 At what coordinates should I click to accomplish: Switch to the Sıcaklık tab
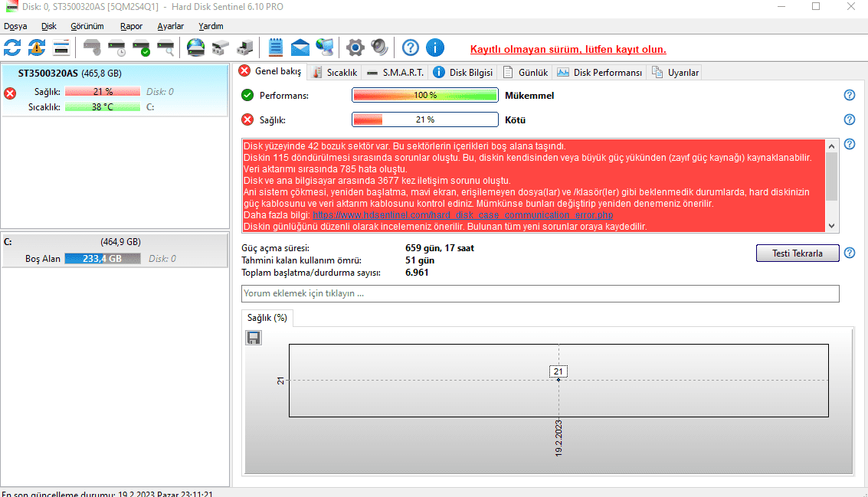335,73
